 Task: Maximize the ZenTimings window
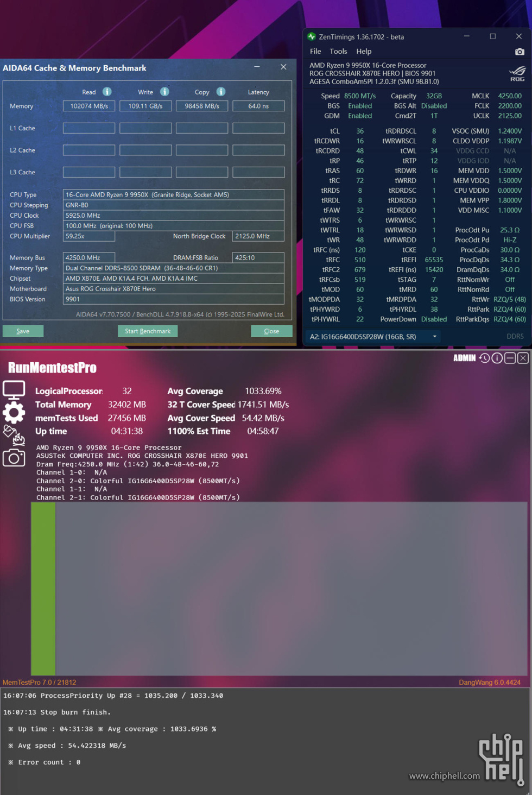pyautogui.click(x=493, y=36)
